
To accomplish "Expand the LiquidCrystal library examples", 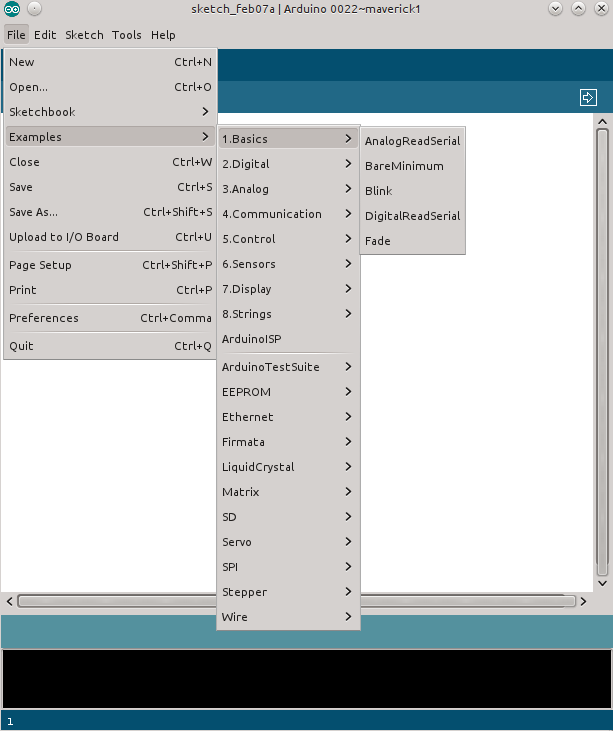I will 288,467.
